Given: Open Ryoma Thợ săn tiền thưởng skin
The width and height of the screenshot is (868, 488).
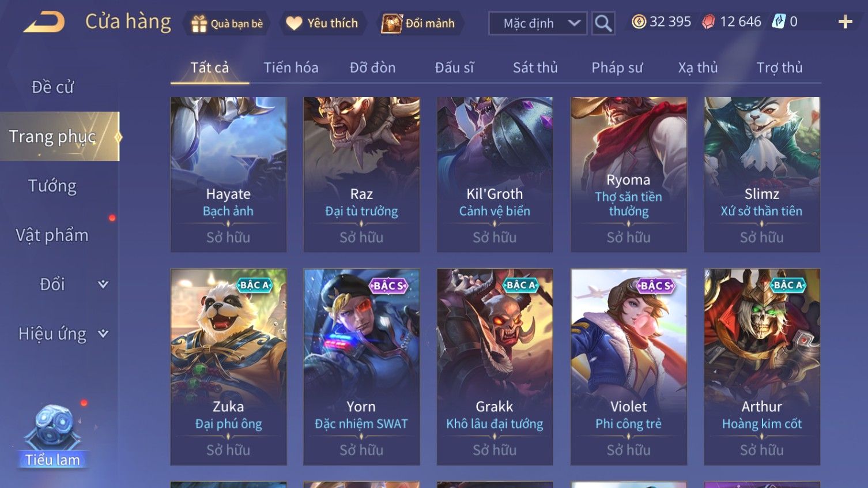Looking at the screenshot, I should pos(628,174).
